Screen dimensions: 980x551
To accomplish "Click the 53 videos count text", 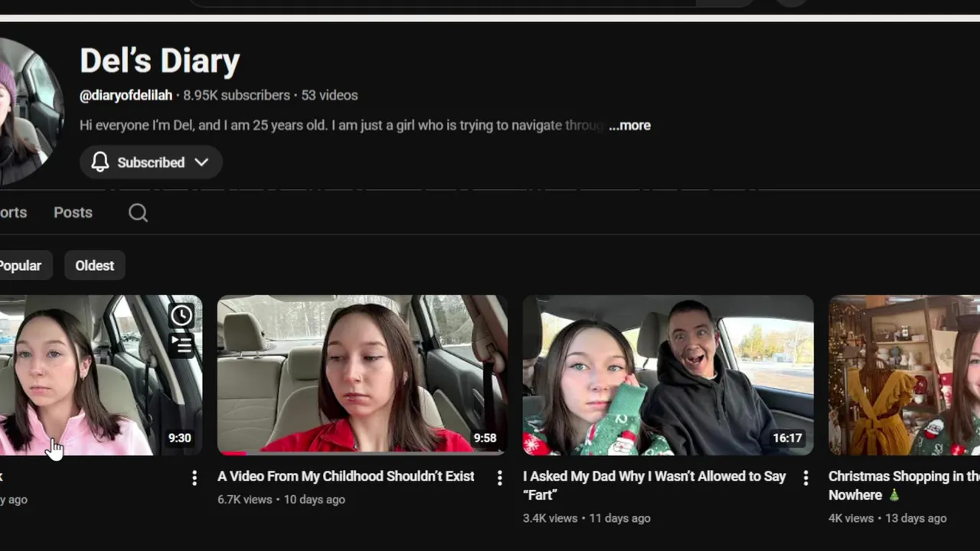I will (329, 96).
